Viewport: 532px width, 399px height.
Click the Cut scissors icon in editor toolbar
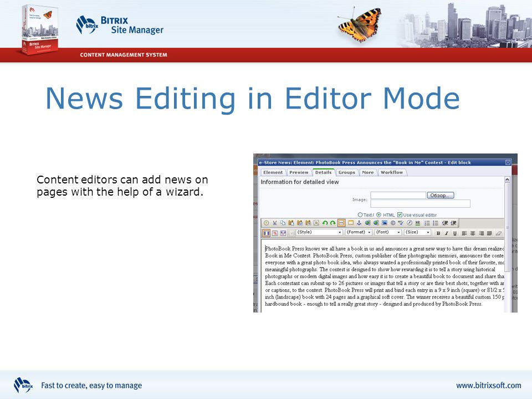tap(275, 223)
